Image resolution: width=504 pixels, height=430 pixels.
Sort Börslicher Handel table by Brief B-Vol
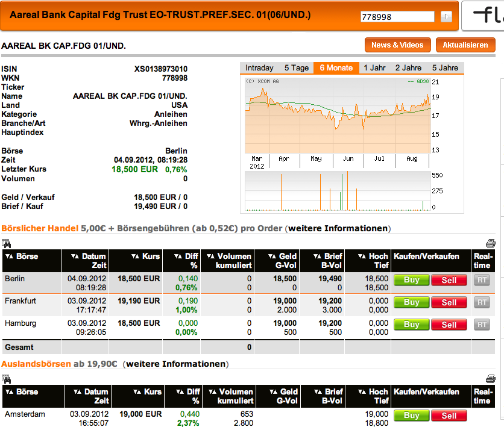click(328, 260)
